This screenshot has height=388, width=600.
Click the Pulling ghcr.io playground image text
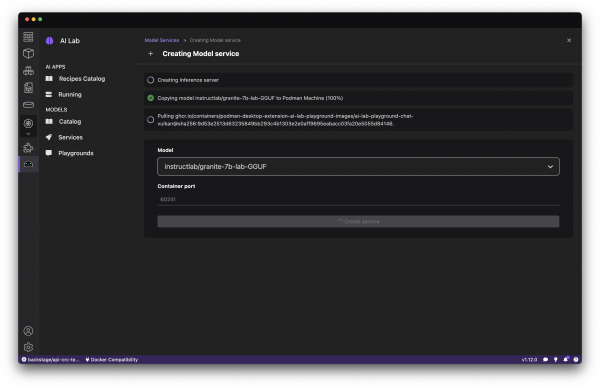285,120
